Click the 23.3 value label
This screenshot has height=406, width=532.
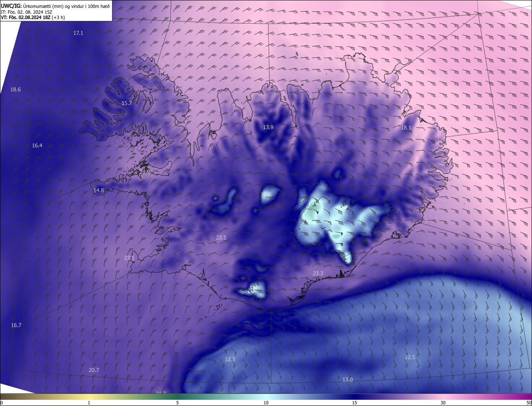(x=318, y=273)
